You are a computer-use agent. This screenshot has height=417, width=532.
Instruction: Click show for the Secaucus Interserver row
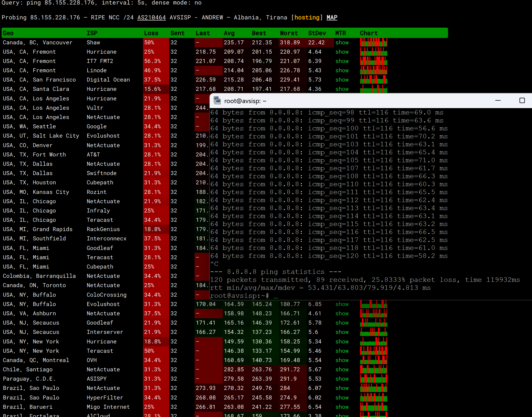click(342, 332)
